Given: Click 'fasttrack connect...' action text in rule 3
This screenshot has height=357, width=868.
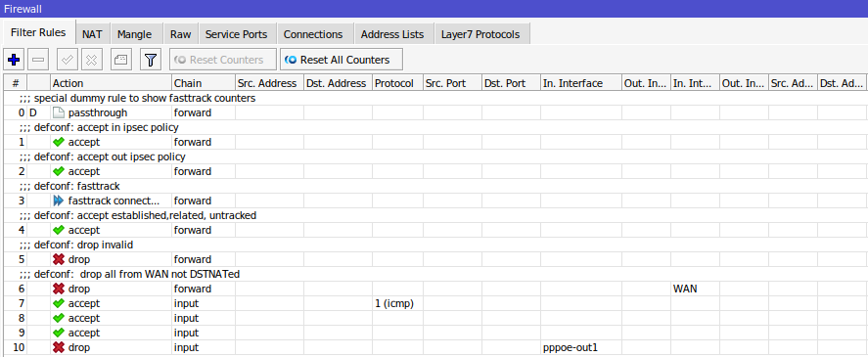Looking at the screenshot, I should point(114,201).
